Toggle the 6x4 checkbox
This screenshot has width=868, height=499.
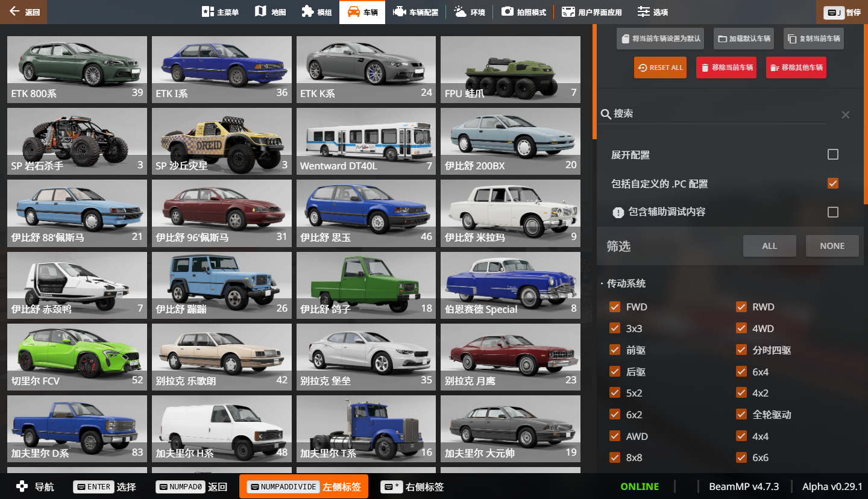741,372
